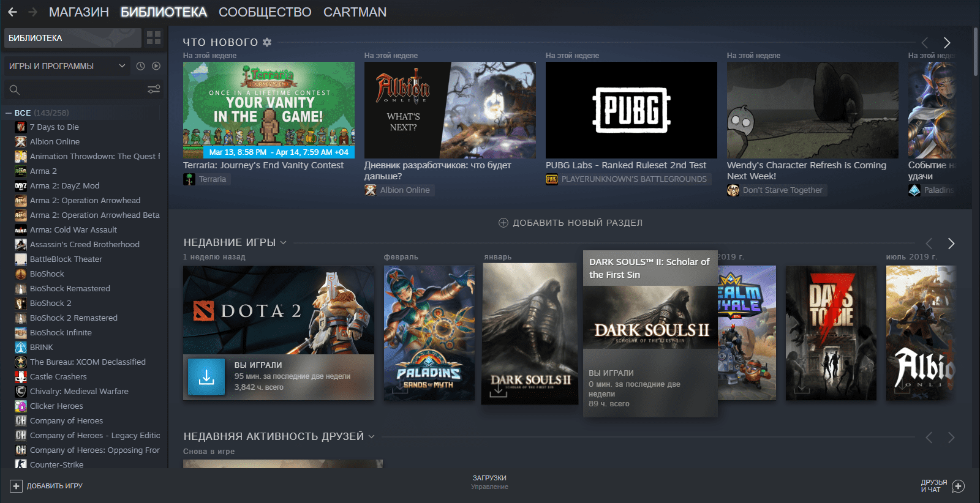Open the МАГАЗИН tab
The width and height of the screenshot is (980, 503).
pyautogui.click(x=79, y=12)
